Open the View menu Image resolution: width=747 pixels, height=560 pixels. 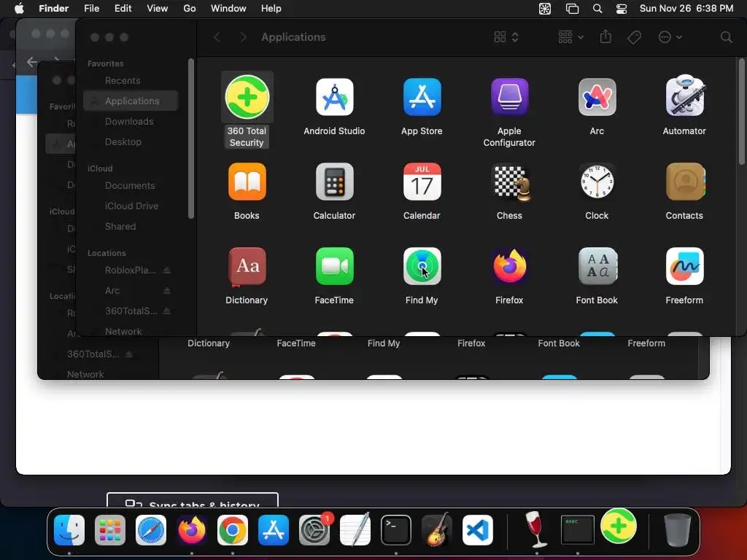(x=158, y=9)
